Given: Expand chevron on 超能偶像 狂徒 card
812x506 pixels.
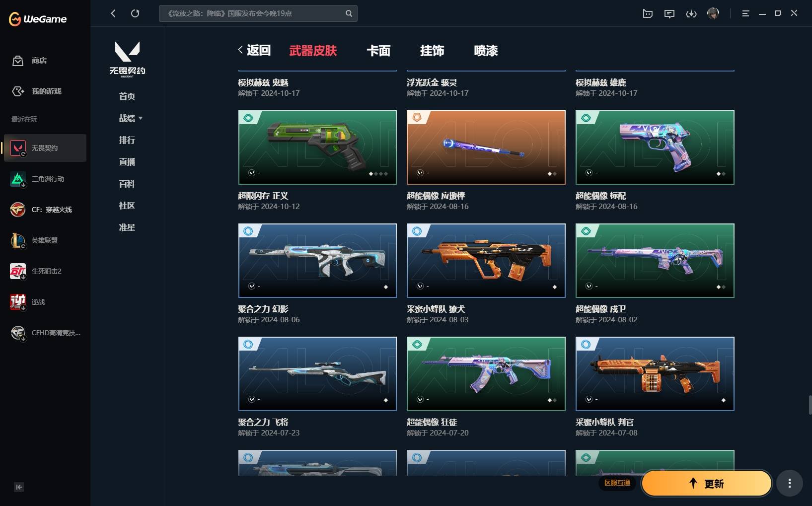Looking at the screenshot, I should pos(420,399).
